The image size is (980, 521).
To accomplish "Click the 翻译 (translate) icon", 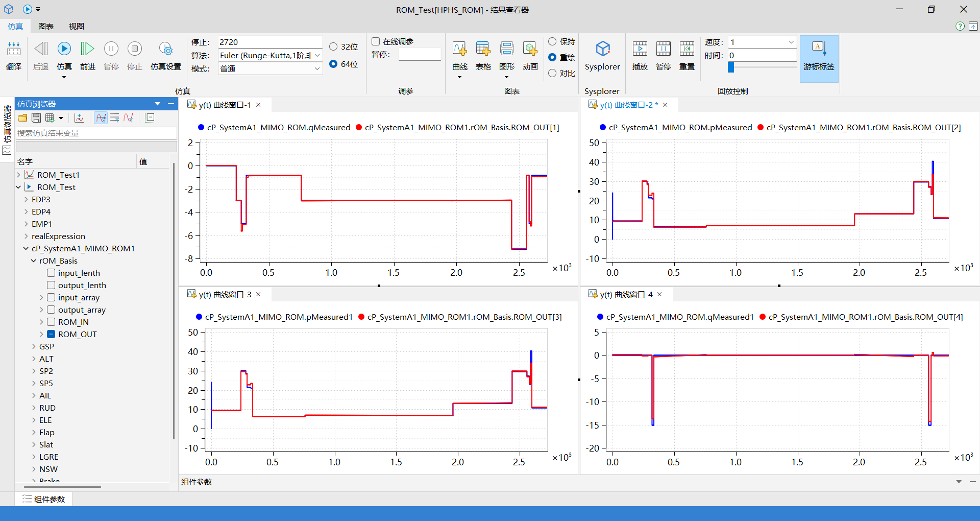I will coord(14,50).
